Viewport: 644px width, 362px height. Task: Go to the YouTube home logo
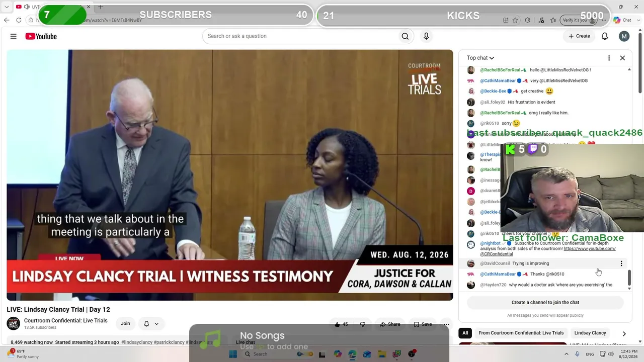[41, 36]
